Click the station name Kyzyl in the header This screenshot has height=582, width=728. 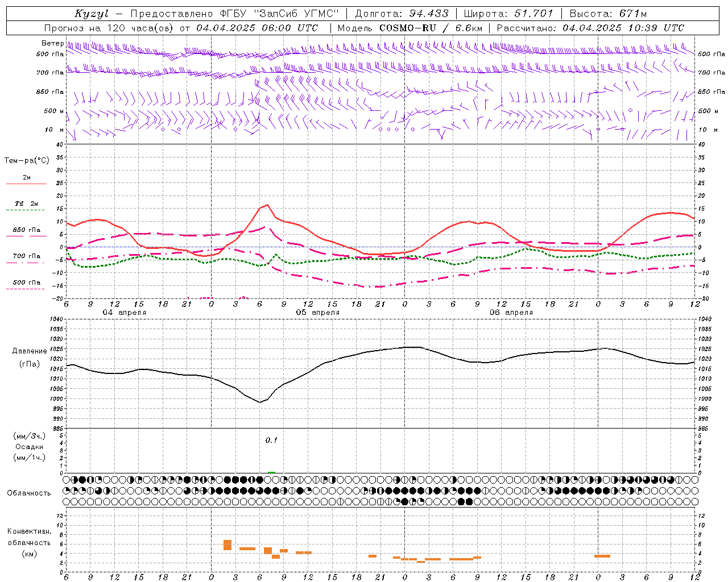pyautogui.click(x=92, y=14)
